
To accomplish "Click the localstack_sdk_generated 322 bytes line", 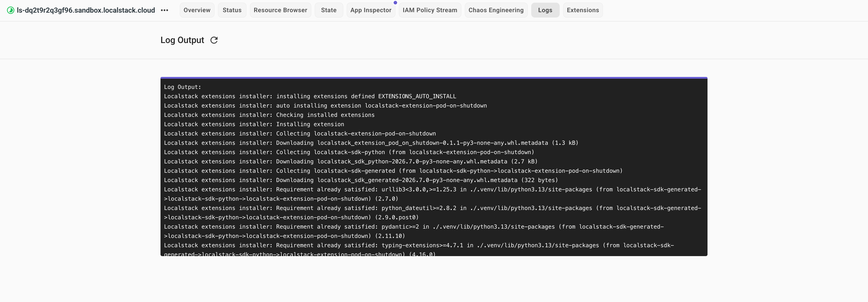I will pos(361,180).
